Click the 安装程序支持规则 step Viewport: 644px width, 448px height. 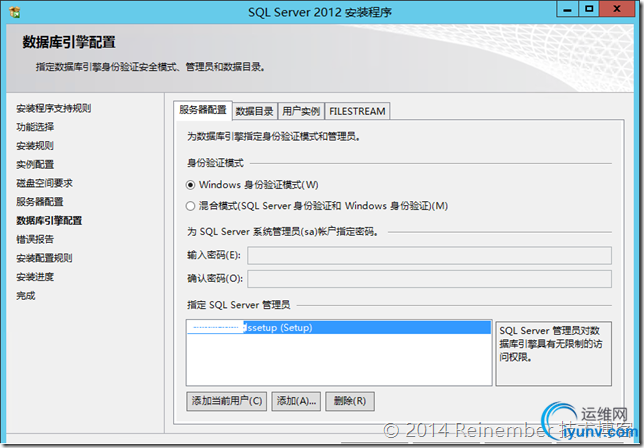click(x=54, y=108)
